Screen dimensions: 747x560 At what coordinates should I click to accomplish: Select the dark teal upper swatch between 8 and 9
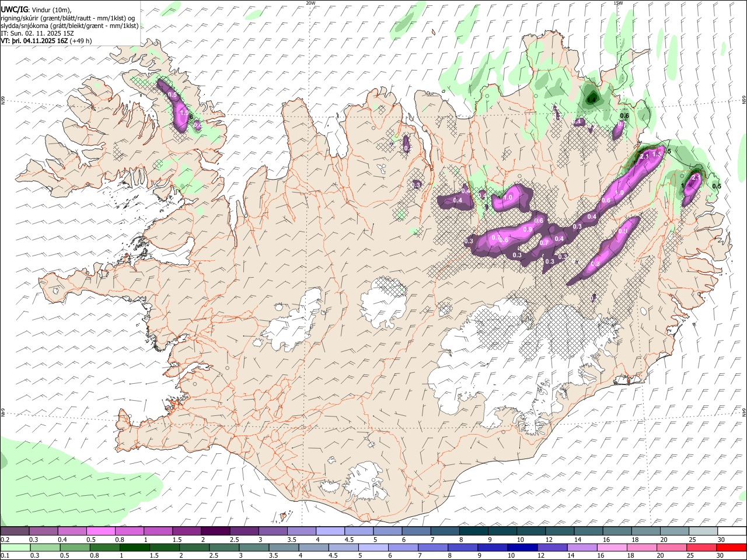pyautogui.click(x=473, y=531)
